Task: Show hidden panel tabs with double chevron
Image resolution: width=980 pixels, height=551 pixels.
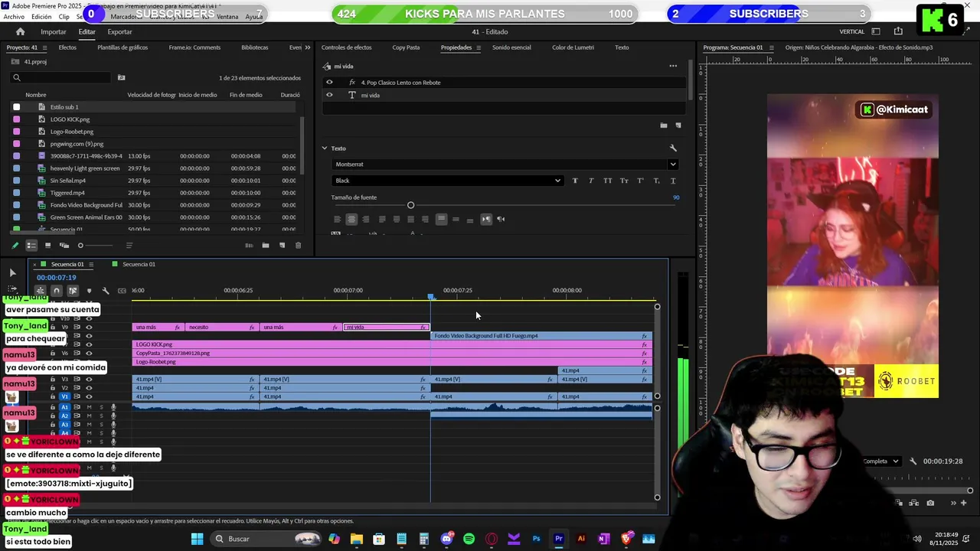Action: pos(308,47)
